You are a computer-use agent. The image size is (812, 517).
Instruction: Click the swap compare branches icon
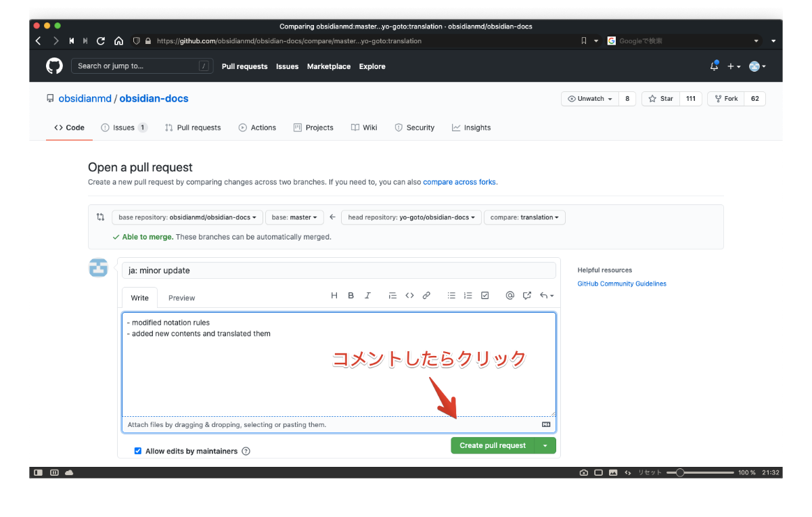click(100, 217)
